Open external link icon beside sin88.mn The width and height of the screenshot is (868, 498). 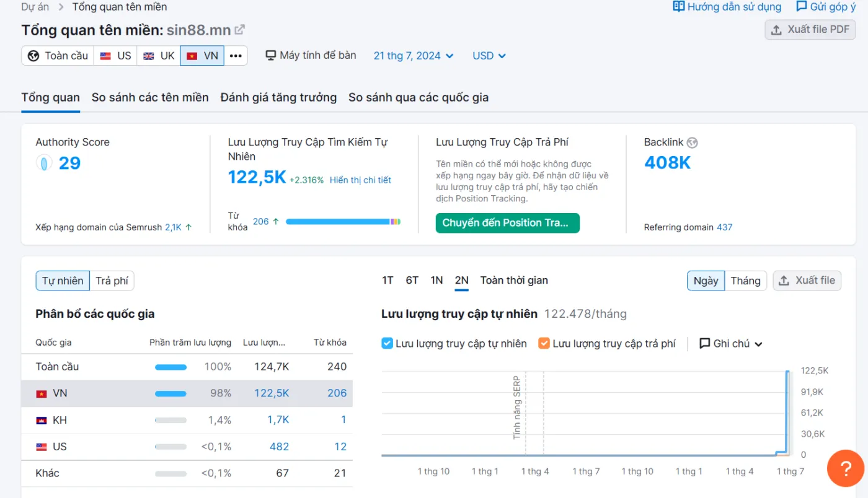click(x=239, y=30)
